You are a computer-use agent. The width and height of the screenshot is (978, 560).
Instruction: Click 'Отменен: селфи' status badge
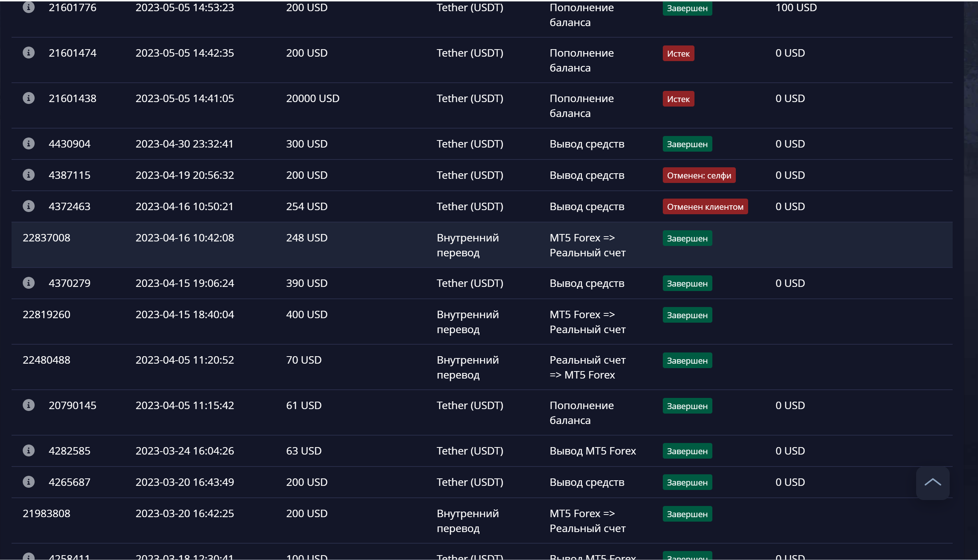(699, 175)
